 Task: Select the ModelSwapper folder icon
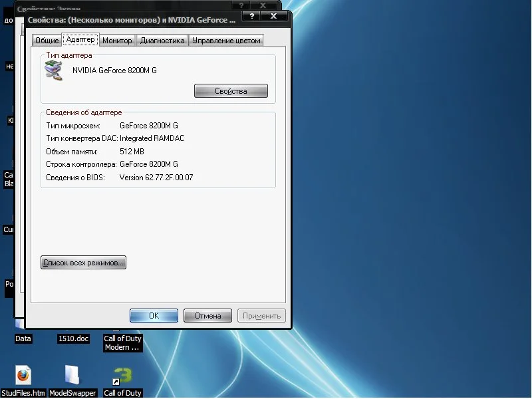tap(72, 375)
